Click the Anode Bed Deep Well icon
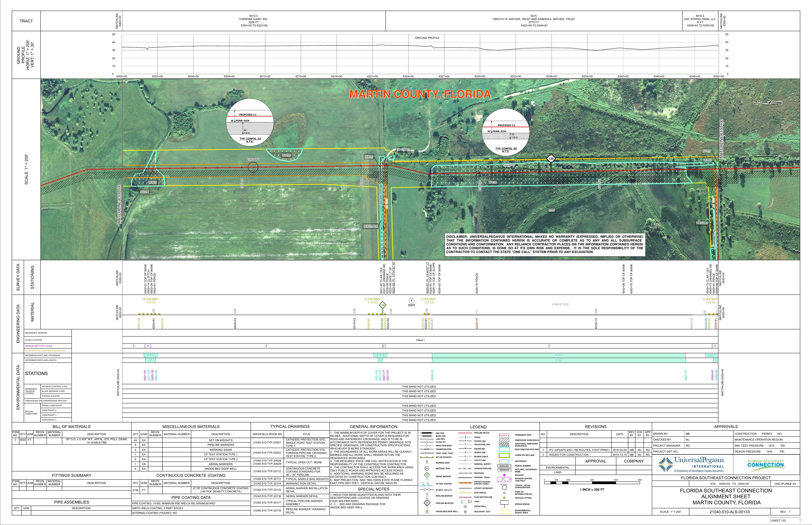The height and width of the screenshot is (525, 812). click(x=427, y=511)
